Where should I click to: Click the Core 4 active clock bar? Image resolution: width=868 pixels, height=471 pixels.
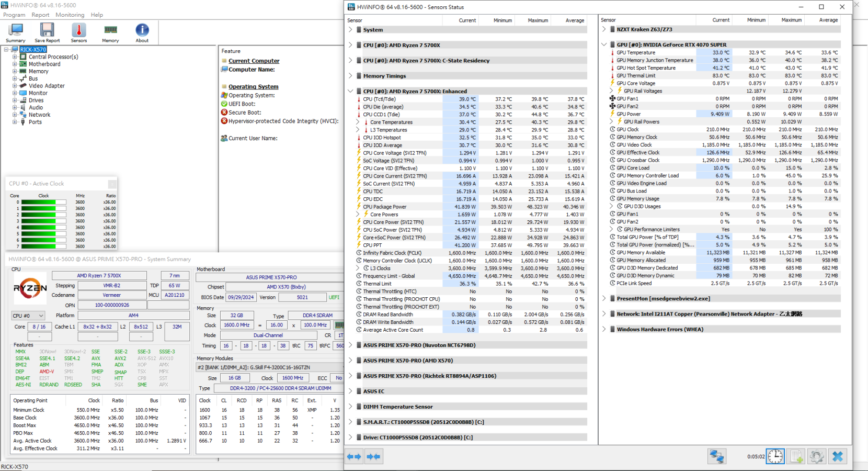(43, 227)
